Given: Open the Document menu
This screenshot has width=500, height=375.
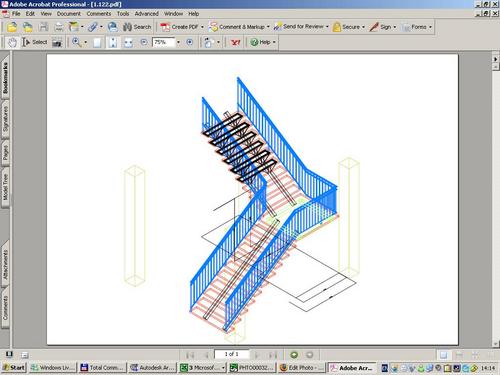Looking at the screenshot, I should coord(69,14).
